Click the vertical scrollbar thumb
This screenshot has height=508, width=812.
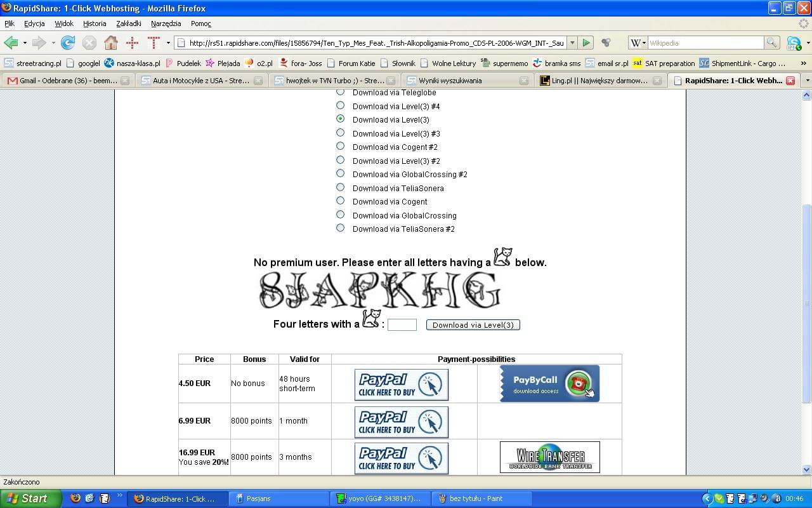(807, 304)
